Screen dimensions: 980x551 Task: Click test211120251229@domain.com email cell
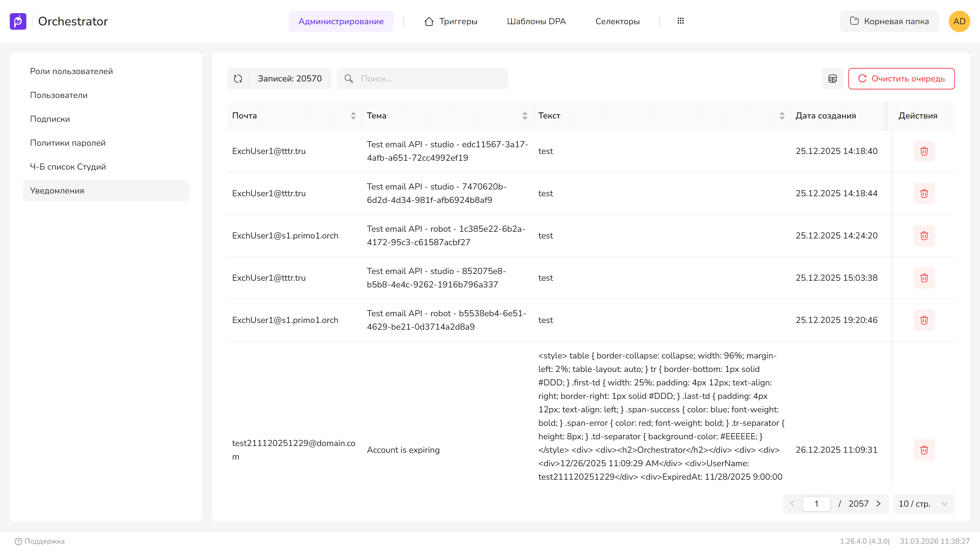(x=294, y=450)
